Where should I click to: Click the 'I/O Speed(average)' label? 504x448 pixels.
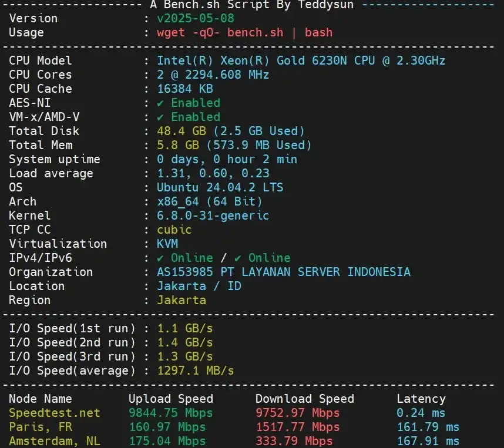click(72, 371)
